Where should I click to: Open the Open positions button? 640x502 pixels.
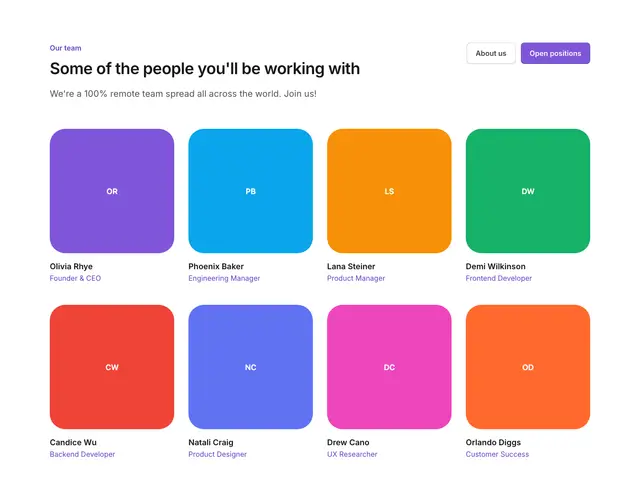coord(555,53)
